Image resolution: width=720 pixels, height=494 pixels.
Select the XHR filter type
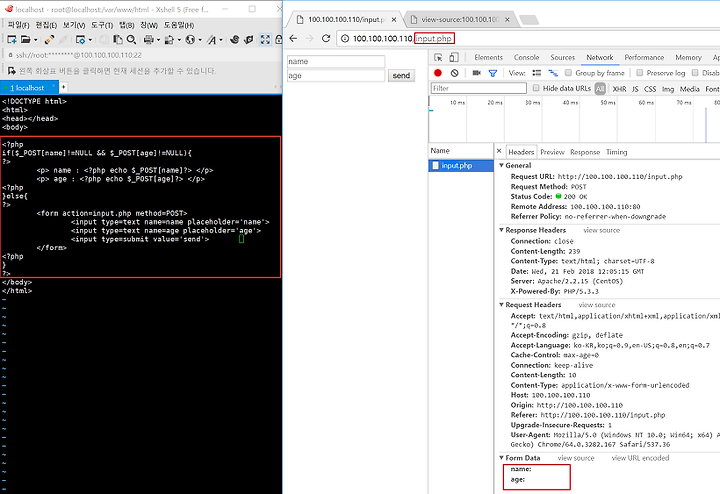619,89
